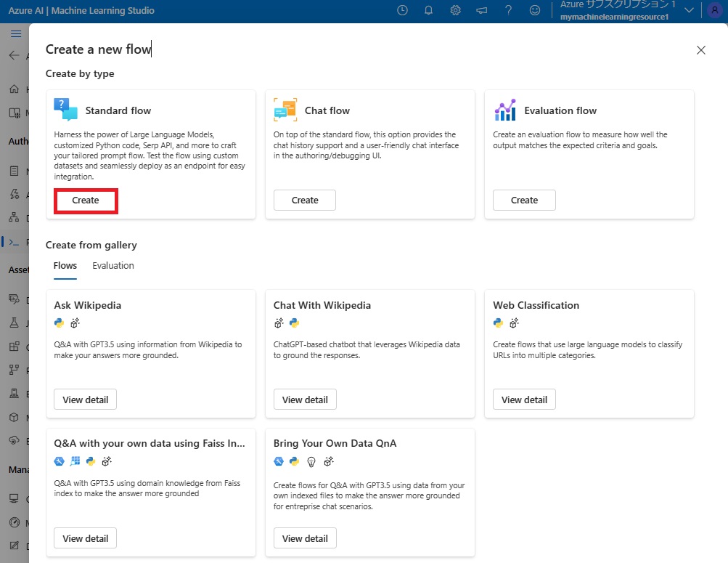Open the settings gear in header

click(456, 10)
